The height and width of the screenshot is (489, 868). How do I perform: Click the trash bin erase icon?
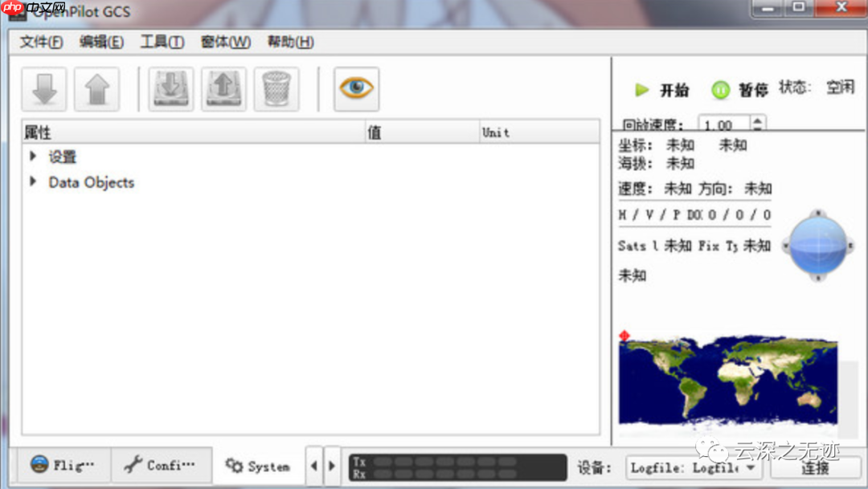(276, 89)
